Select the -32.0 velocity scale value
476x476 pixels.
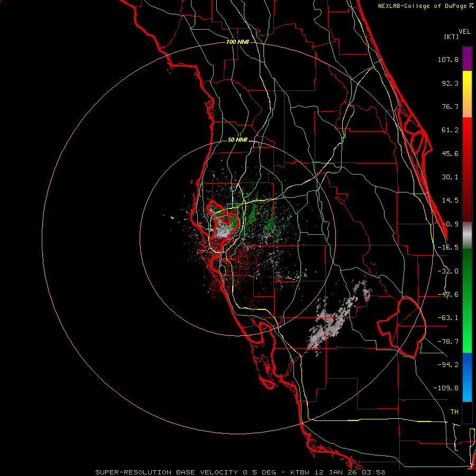[x=448, y=271]
